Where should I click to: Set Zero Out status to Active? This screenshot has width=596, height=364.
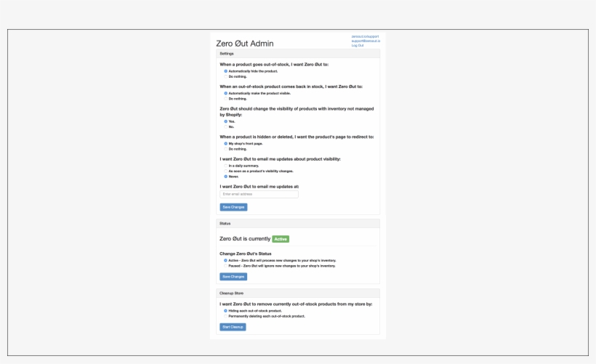point(225,260)
